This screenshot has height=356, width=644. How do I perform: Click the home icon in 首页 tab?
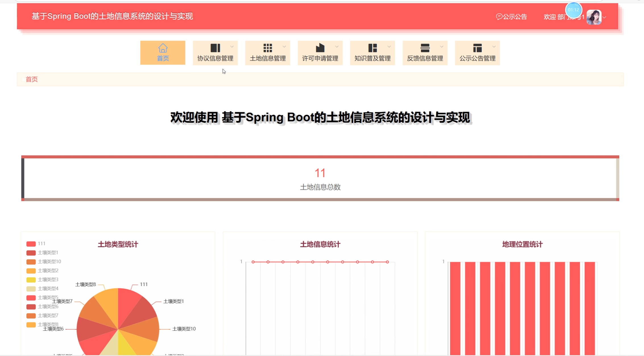tap(163, 48)
